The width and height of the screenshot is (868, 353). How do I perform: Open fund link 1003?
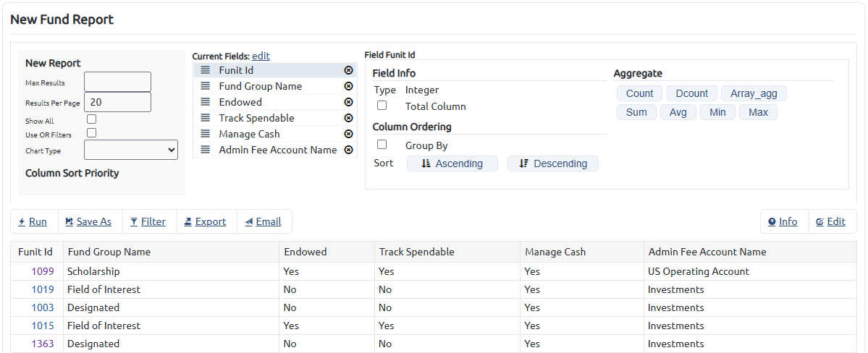click(43, 307)
